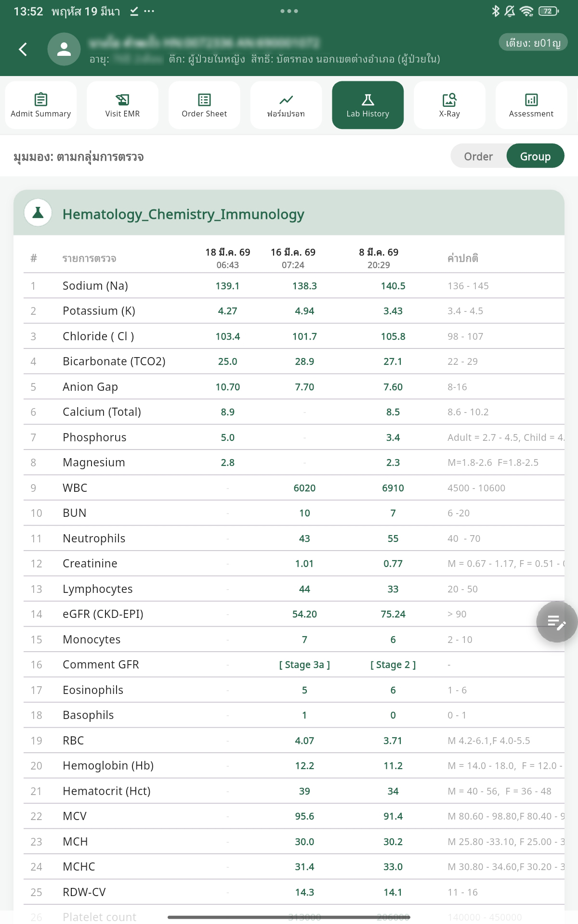Open the X-Ray tab

point(449,105)
